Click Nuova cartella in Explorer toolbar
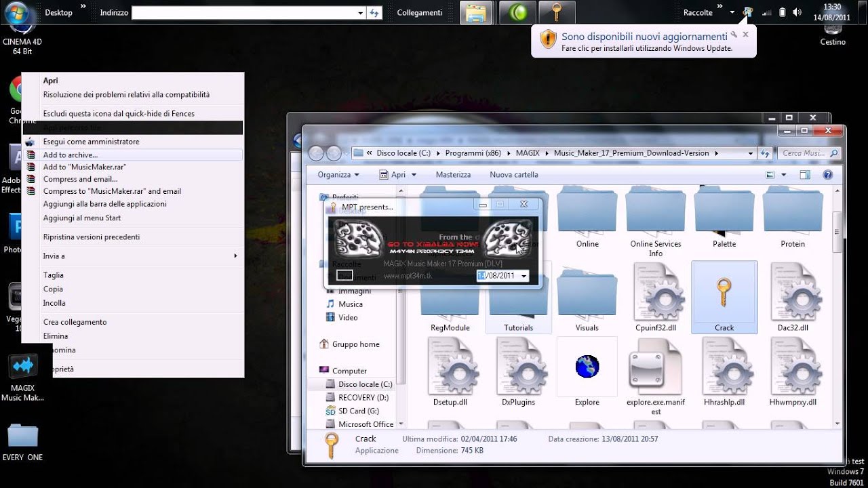The width and height of the screenshot is (868, 488). point(514,175)
